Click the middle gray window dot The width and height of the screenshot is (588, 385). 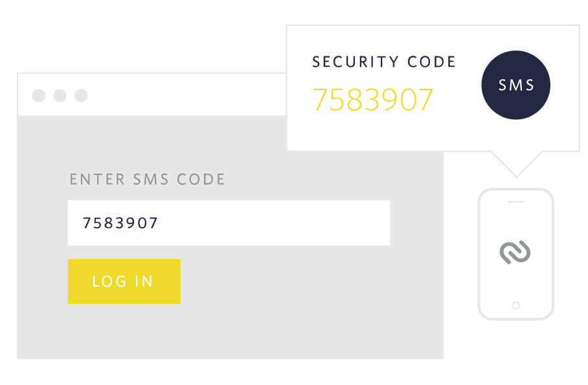(x=60, y=96)
